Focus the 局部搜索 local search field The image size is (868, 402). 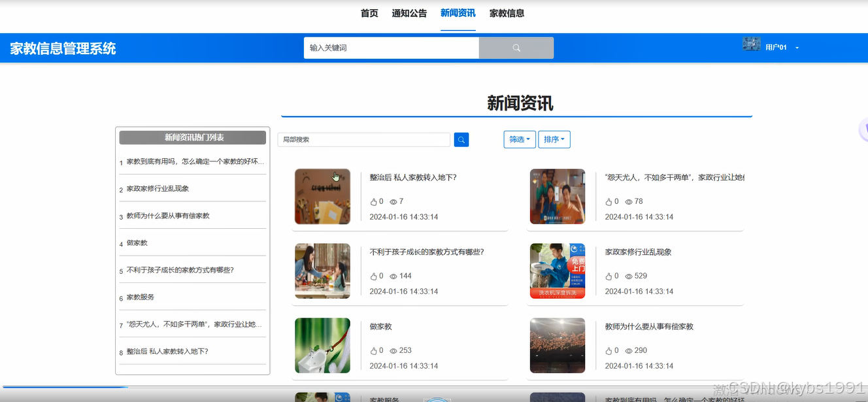(364, 139)
